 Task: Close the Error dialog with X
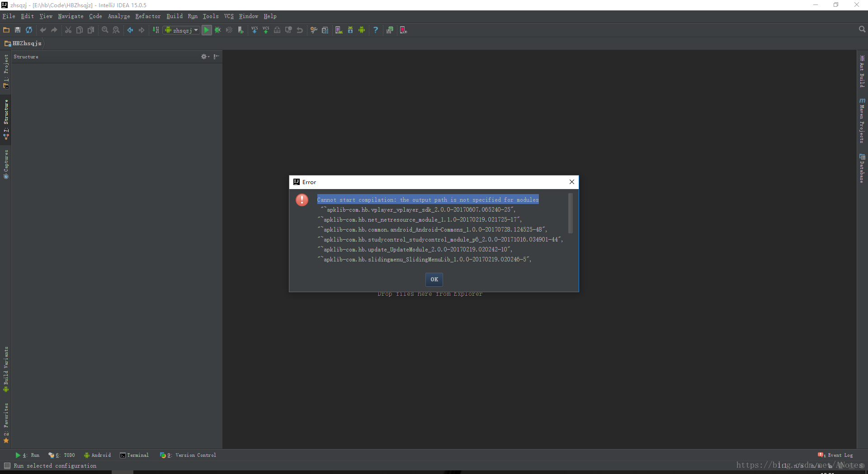pyautogui.click(x=571, y=182)
